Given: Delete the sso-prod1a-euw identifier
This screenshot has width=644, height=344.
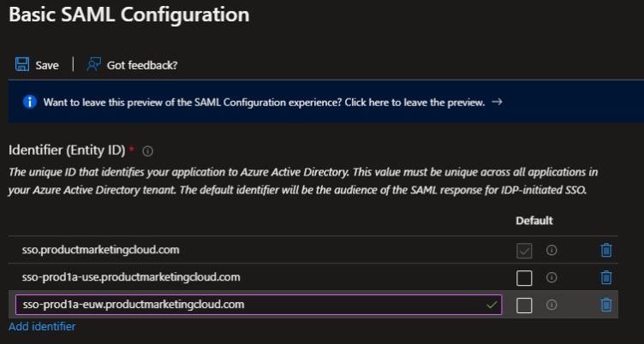Looking at the screenshot, I should click(606, 305).
